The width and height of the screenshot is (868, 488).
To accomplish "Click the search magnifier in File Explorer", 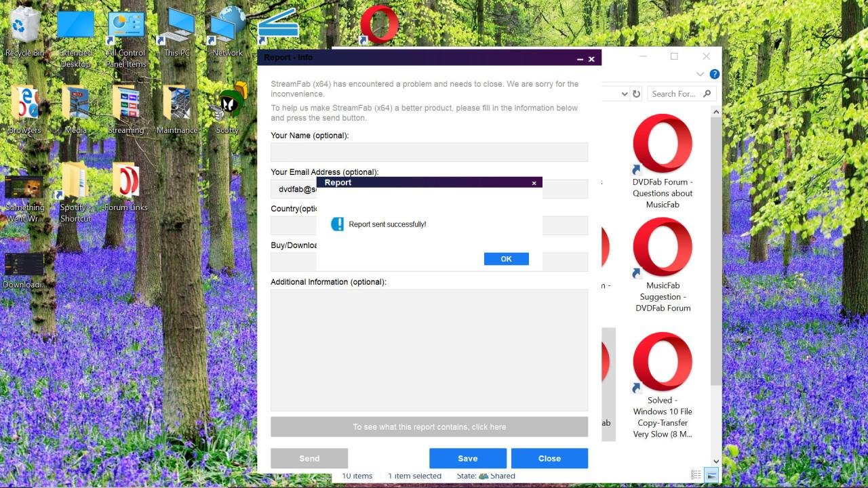I will coord(707,94).
